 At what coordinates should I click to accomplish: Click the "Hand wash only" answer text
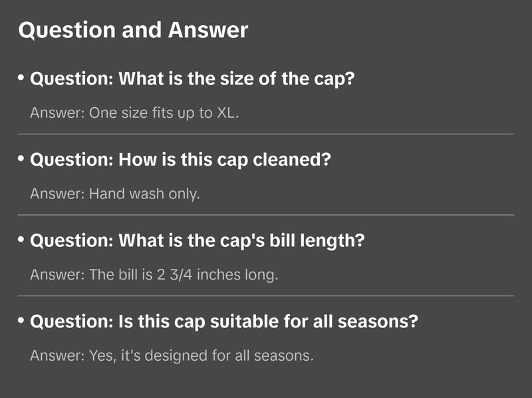click(115, 194)
